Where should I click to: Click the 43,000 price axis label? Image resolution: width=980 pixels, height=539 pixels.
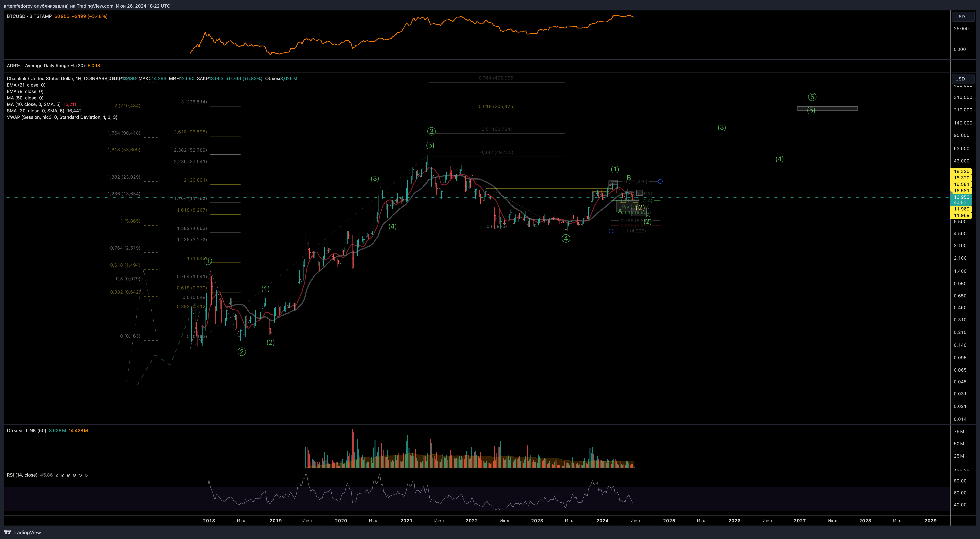[x=961, y=161]
